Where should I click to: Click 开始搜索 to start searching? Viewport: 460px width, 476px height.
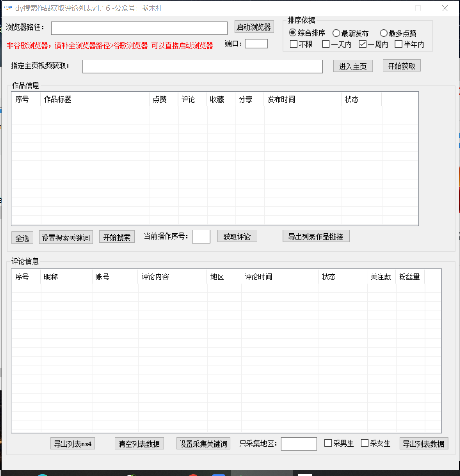117,237
